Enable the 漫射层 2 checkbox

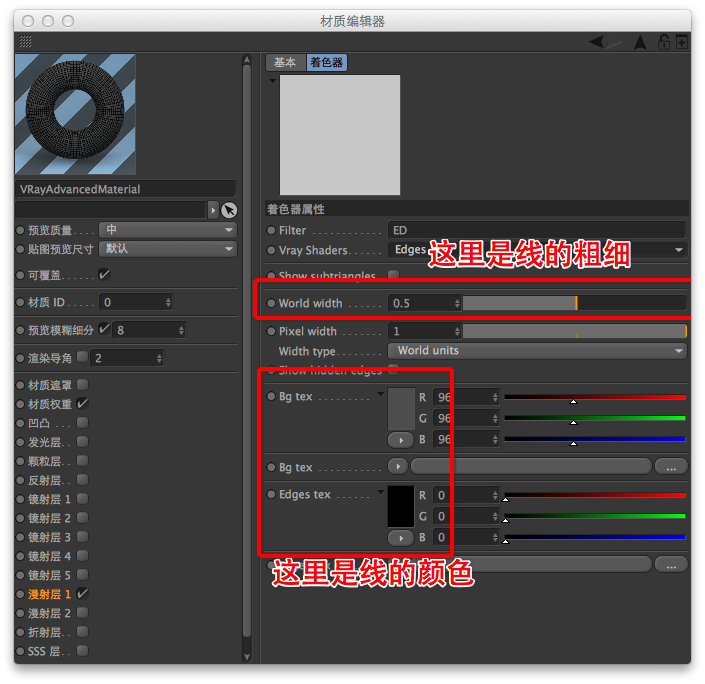pyautogui.click(x=82, y=612)
